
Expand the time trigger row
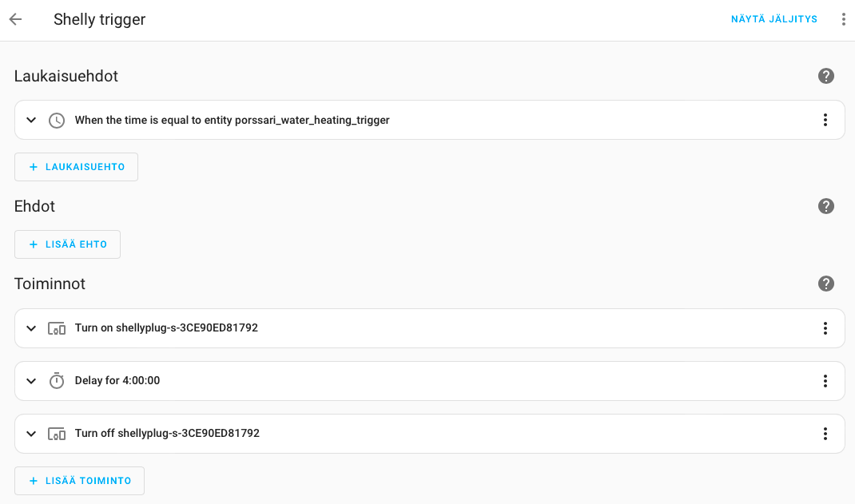click(31, 121)
